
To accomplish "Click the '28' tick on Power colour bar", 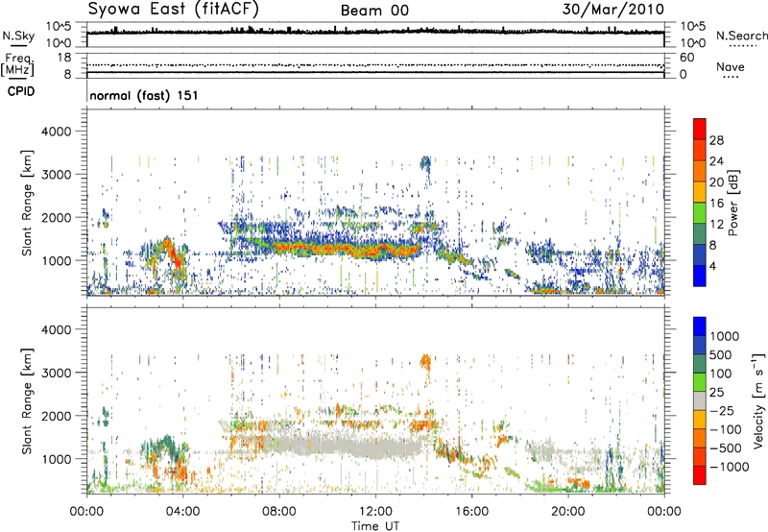I will click(716, 140).
